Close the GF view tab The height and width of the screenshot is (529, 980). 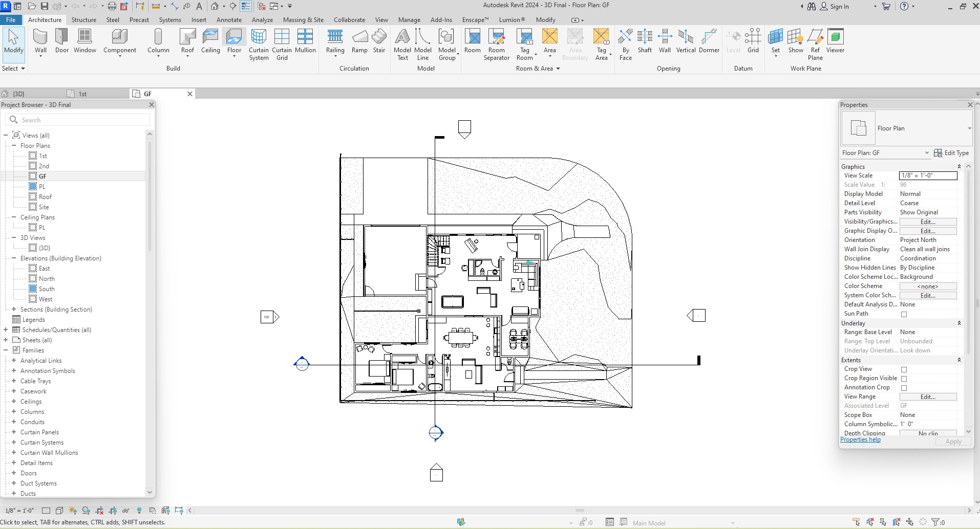pos(190,94)
